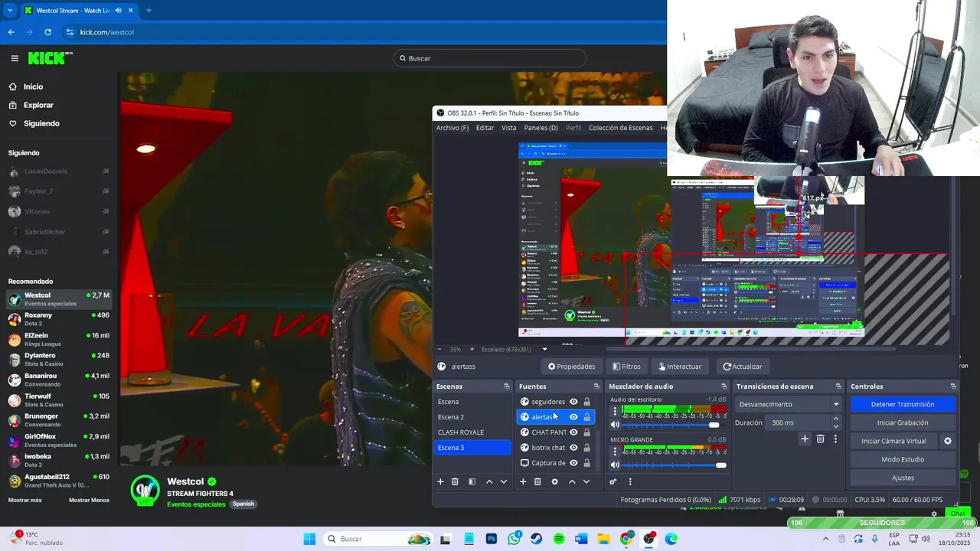Move scene up with arrow icon
Screen dimensions: 980x551
[489, 481]
